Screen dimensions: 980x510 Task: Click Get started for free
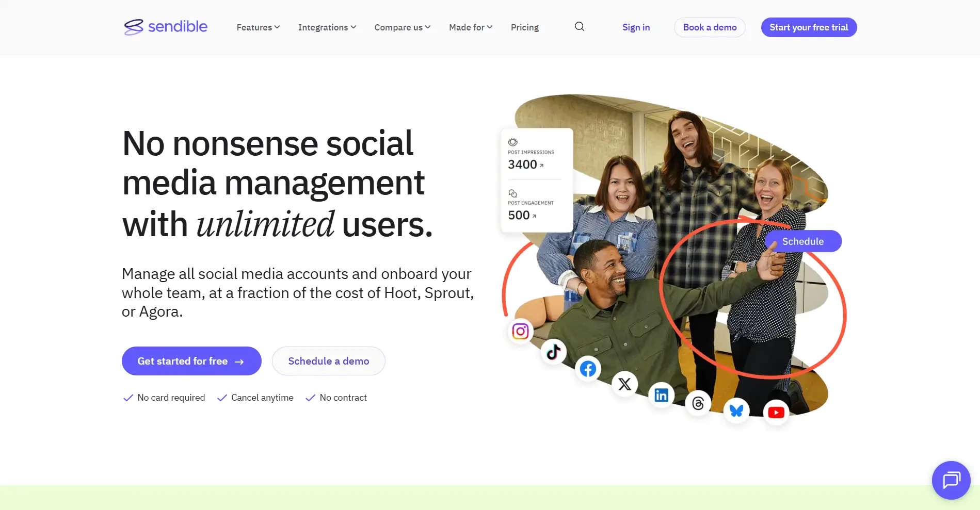[x=191, y=361]
